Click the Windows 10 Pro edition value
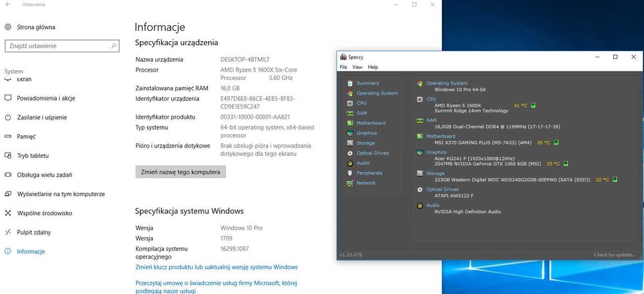644x294 pixels. (x=241, y=228)
